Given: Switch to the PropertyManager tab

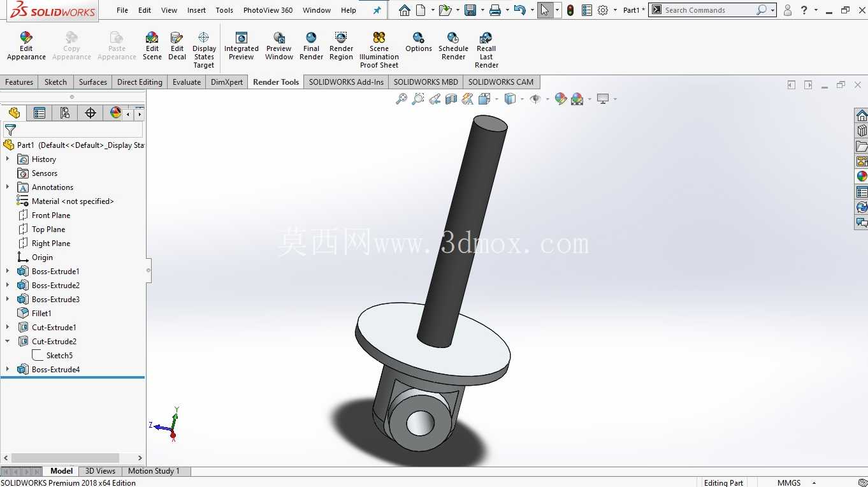Looking at the screenshot, I should [40, 113].
